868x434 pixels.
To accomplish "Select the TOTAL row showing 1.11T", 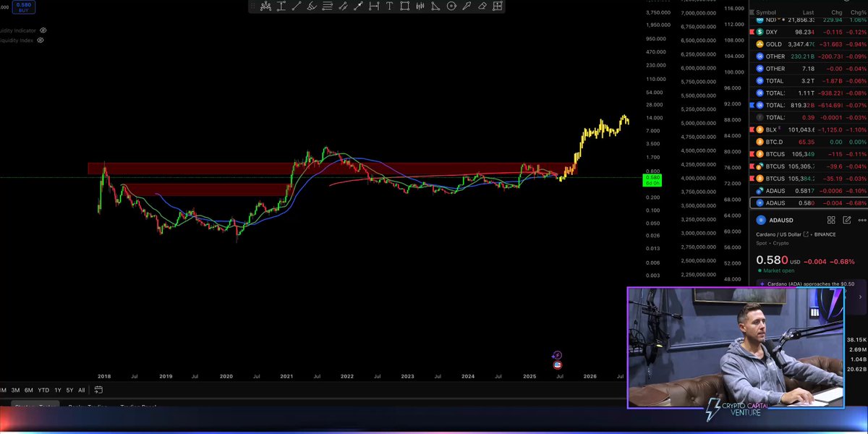I will [809, 93].
